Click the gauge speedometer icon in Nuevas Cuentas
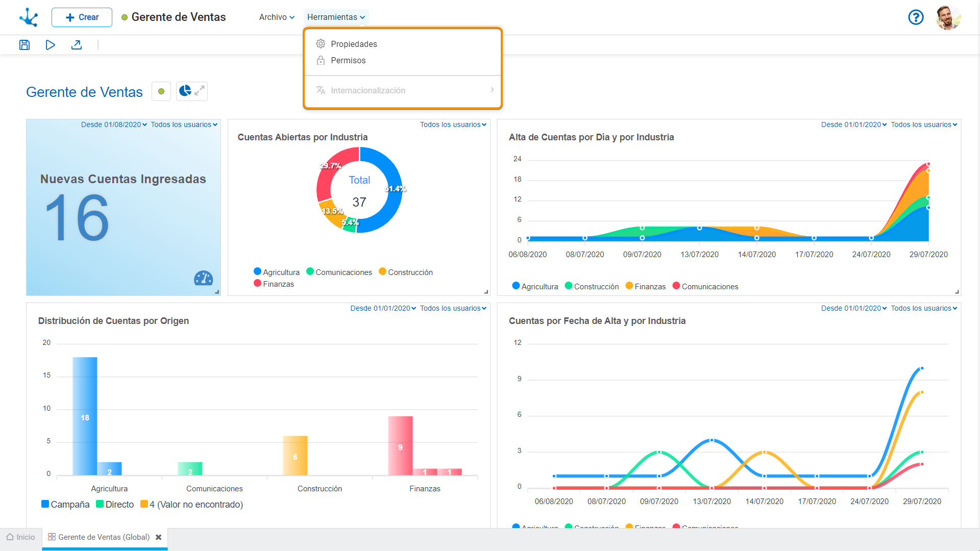 (203, 278)
